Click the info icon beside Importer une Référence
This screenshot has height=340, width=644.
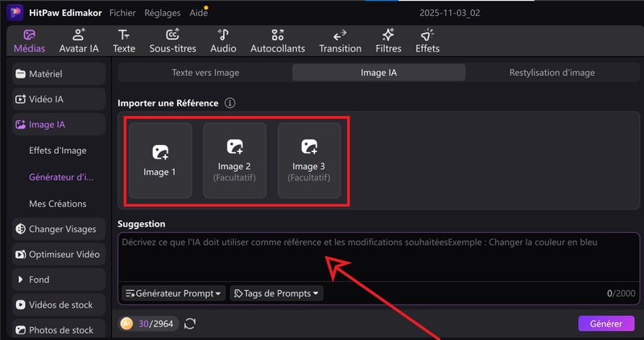[x=230, y=103]
